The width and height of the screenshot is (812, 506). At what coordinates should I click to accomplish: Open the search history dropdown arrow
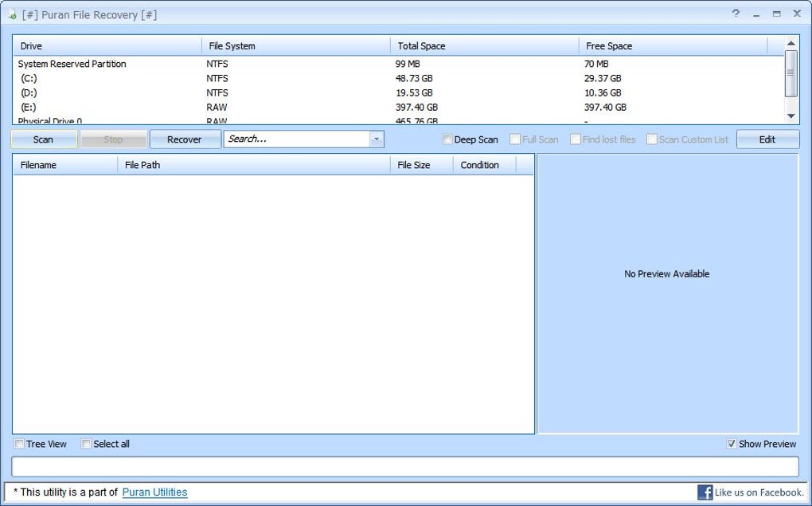[376, 139]
